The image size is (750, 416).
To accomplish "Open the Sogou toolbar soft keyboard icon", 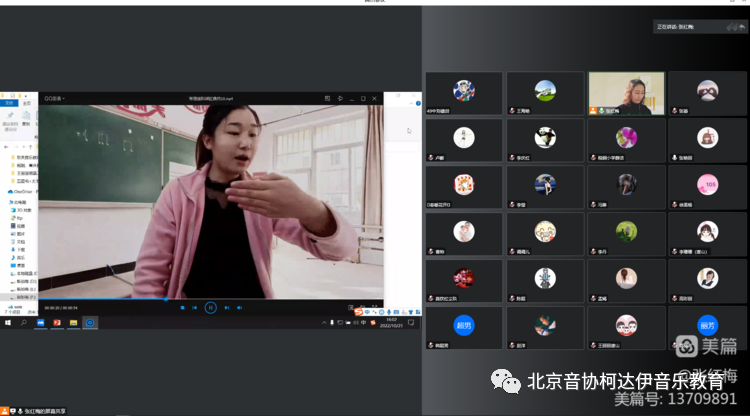I will 396,312.
